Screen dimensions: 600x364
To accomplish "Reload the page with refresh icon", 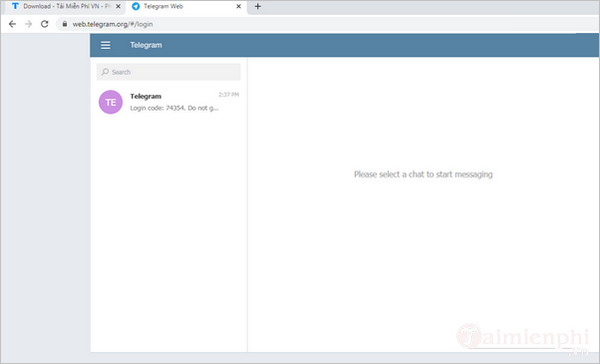I will pyautogui.click(x=45, y=24).
